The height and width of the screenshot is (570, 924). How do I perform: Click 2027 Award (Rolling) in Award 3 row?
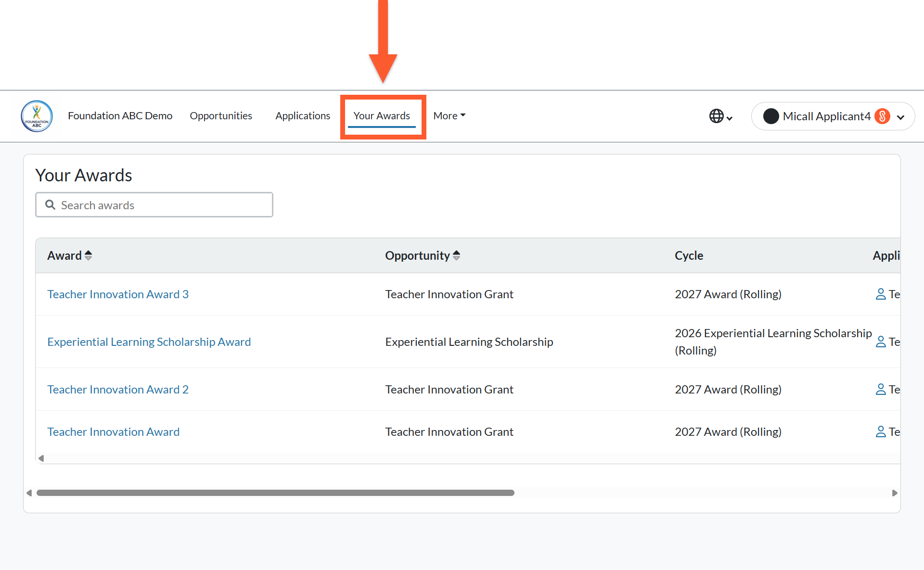[728, 294]
